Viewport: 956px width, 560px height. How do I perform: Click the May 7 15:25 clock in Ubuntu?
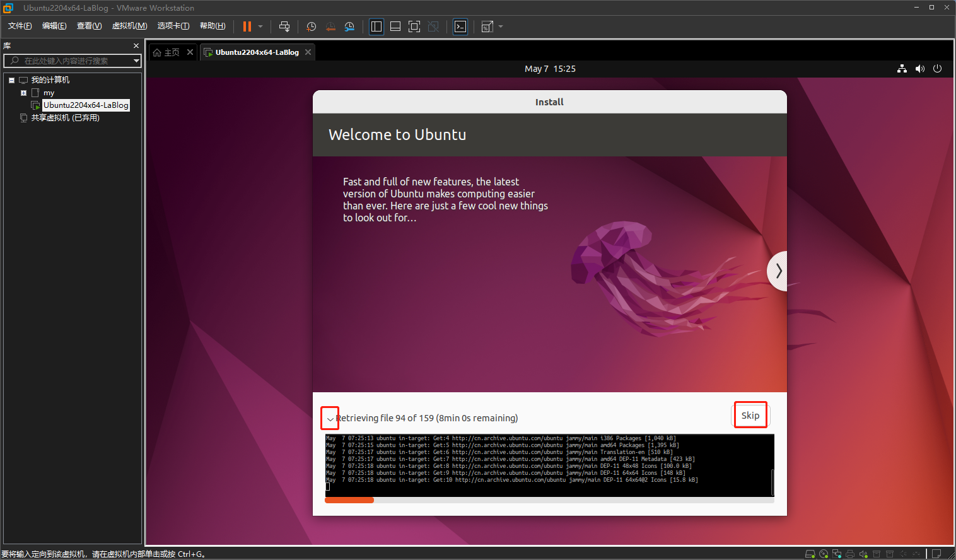tap(550, 69)
